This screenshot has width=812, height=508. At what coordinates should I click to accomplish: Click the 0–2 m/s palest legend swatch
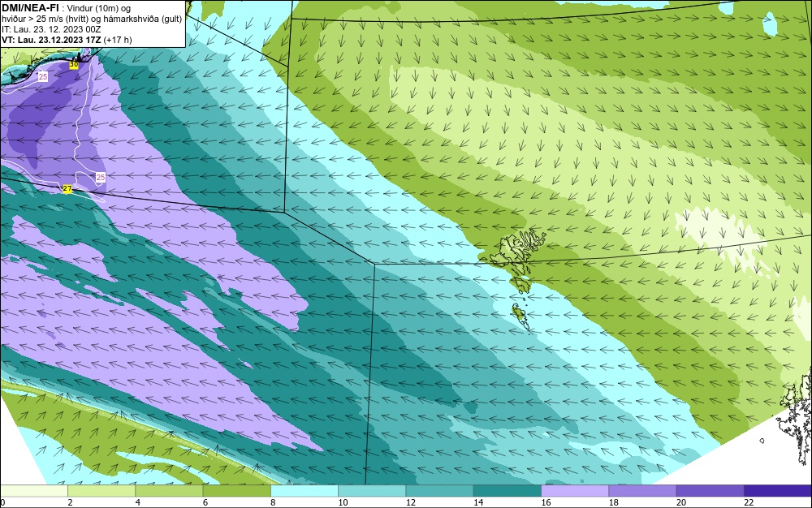coord(33,491)
